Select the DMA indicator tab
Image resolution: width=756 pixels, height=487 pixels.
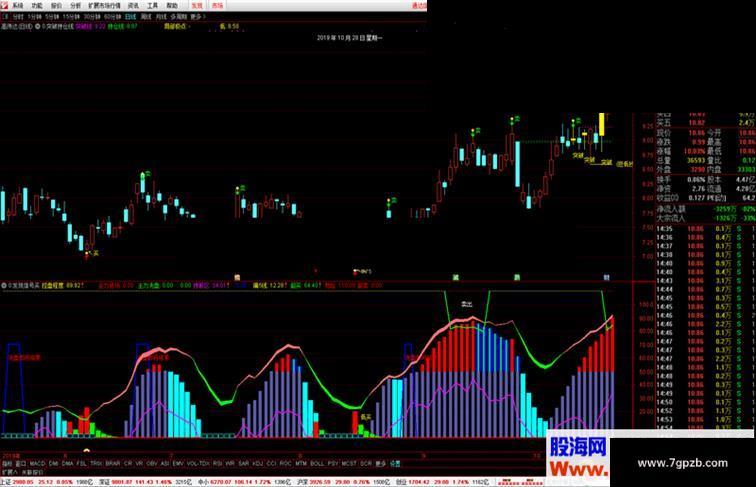68,463
